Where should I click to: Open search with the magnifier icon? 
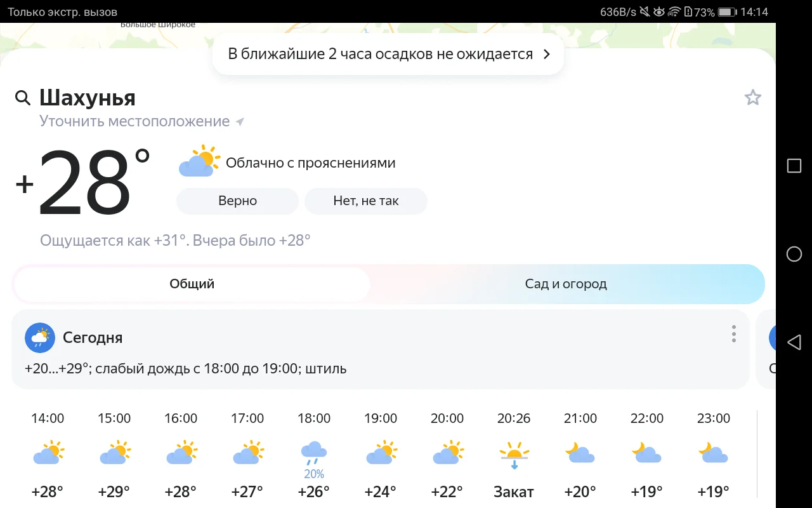click(x=23, y=98)
